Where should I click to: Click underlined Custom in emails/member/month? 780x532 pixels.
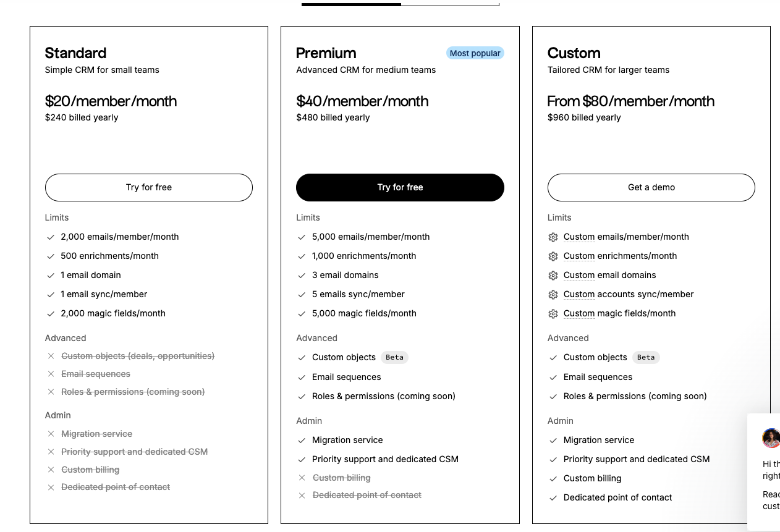[x=579, y=237]
